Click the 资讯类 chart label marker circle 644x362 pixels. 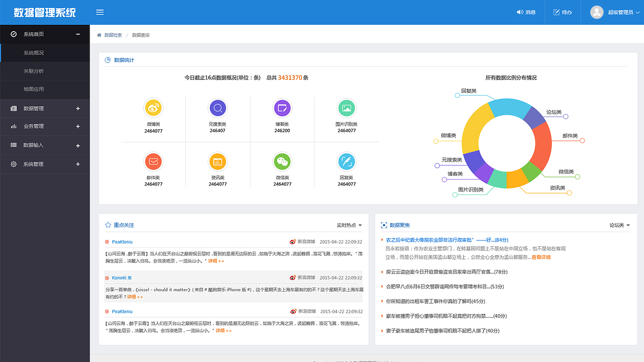(x=569, y=193)
